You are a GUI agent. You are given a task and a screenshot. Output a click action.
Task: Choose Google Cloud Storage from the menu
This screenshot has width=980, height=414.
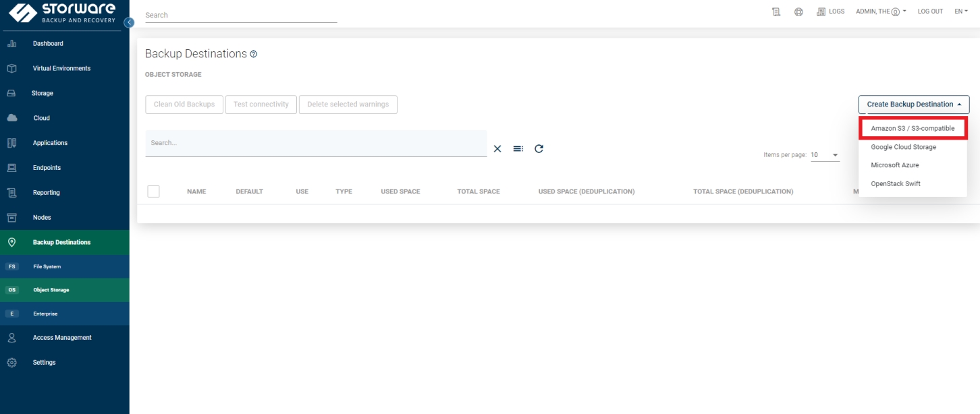click(x=903, y=147)
